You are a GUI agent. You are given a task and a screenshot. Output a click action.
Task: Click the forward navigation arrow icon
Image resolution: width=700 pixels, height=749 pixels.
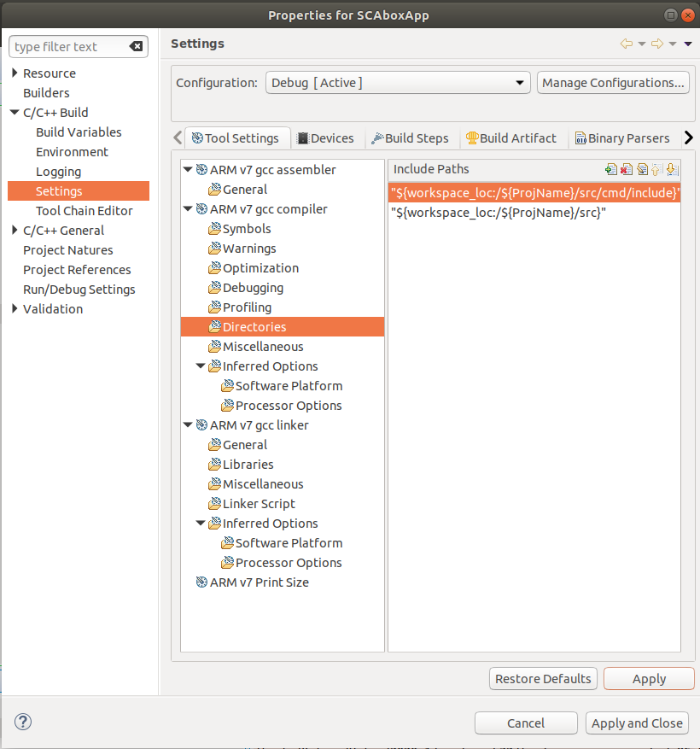[x=657, y=44]
